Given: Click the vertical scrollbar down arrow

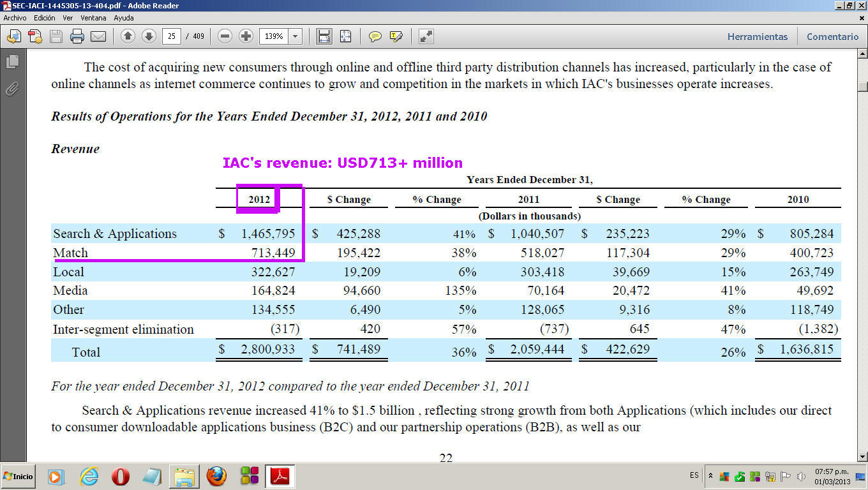Looking at the screenshot, I should tap(862, 456).
